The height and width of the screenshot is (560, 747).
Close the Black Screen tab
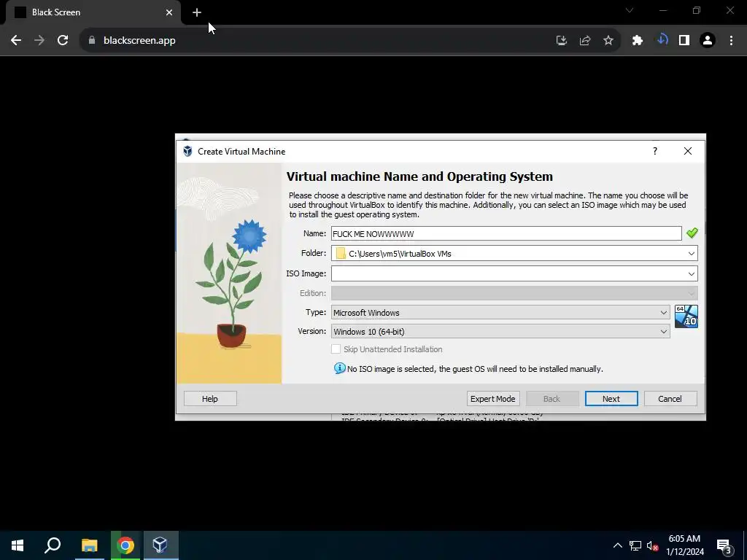tap(169, 12)
